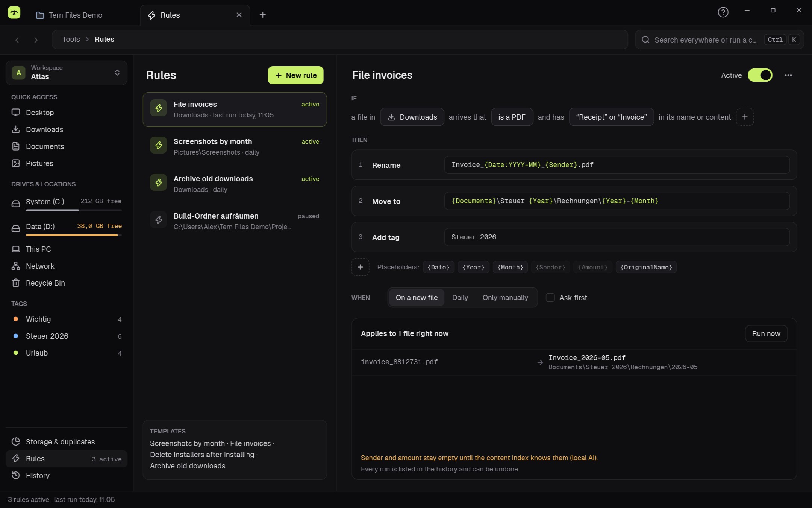Change the is a PDF condition chip
The width and height of the screenshot is (812, 508).
tap(512, 117)
